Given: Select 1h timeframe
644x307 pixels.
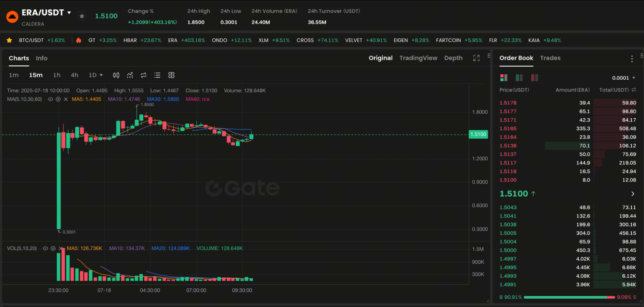Looking at the screenshot, I should [x=57, y=75].
